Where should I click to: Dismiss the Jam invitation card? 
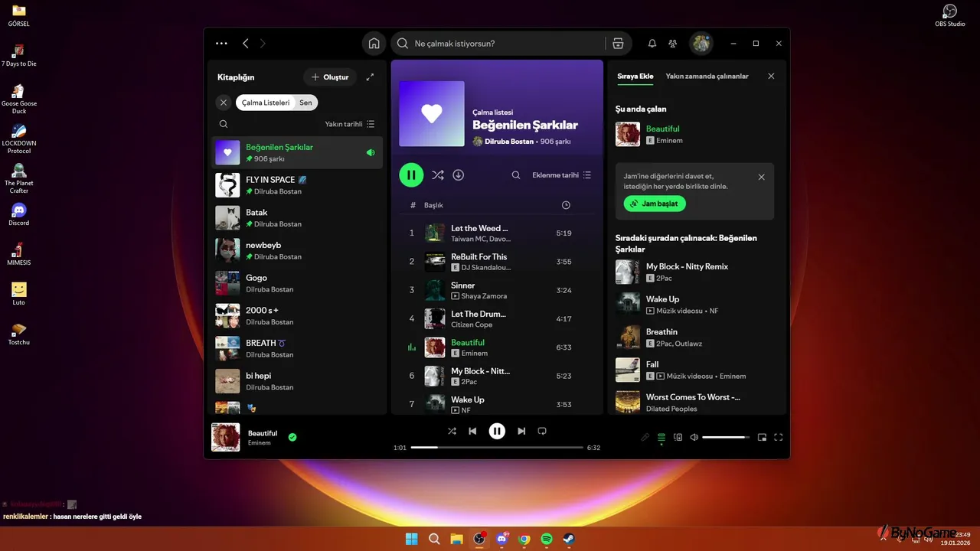click(761, 177)
